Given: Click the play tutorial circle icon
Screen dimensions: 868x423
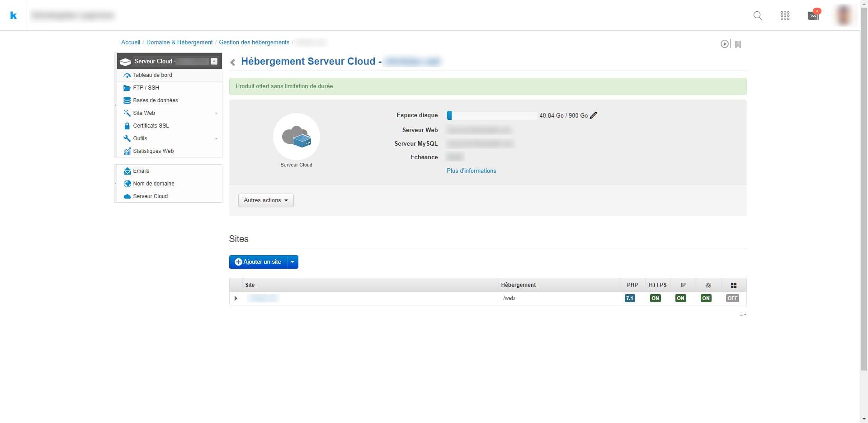Looking at the screenshot, I should coord(724,44).
